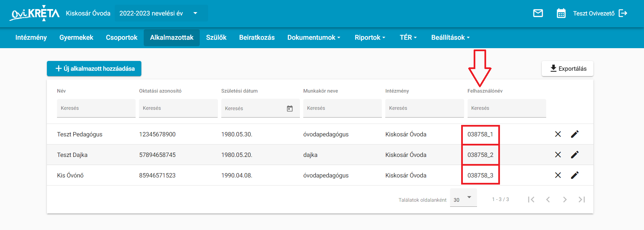Sort by the Intézmény column header
644x230 pixels.
point(397,91)
